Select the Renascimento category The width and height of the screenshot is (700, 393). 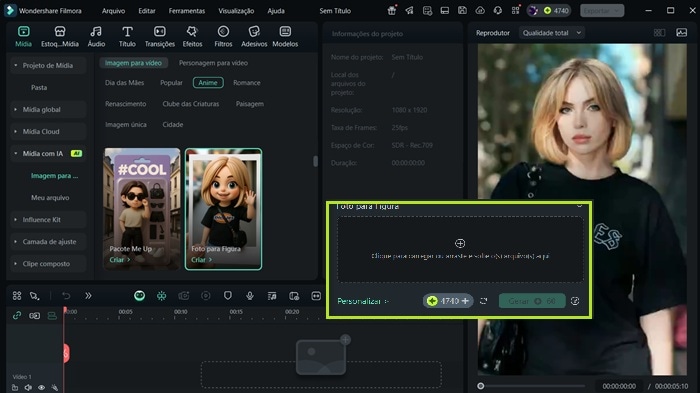[x=125, y=104]
